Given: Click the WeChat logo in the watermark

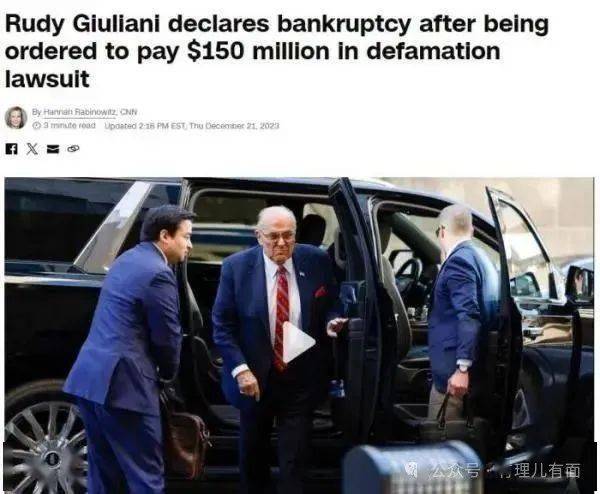Looking at the screenshot, I should pyautogui.click(x=413, y=470).
